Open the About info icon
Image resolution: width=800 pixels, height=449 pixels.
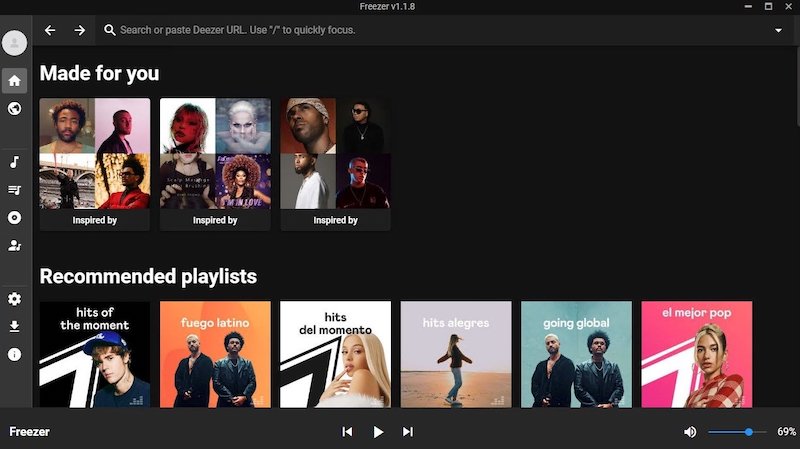point(14,354)
